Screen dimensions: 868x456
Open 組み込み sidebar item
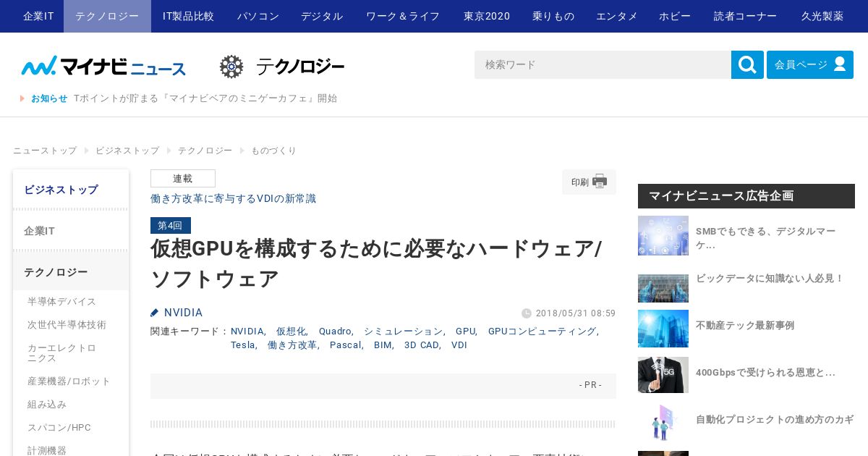click(x=47, y=404)
